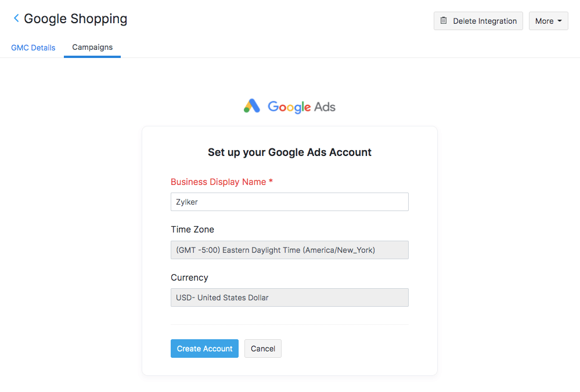Click the Google Ads logo
Image resolution: width=580 pixels, height=392 pixels.
point(289,106)
